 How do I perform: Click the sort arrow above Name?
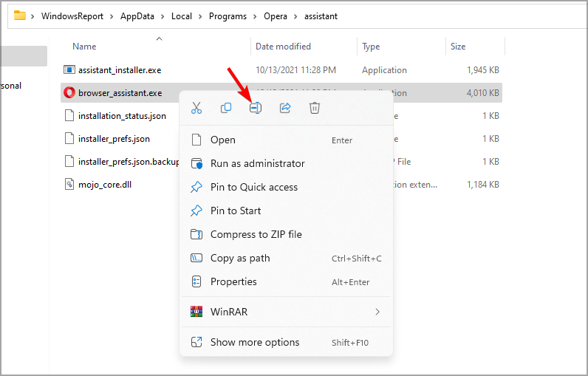click(x=159, y=38)
